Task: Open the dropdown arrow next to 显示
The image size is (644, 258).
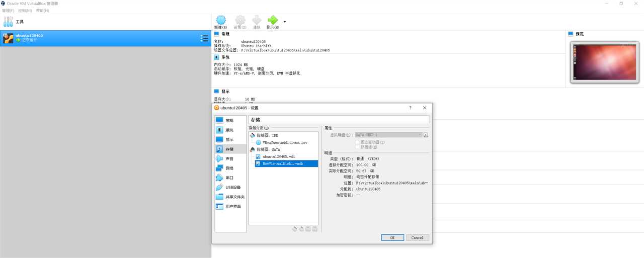Action: pos(285,22)
